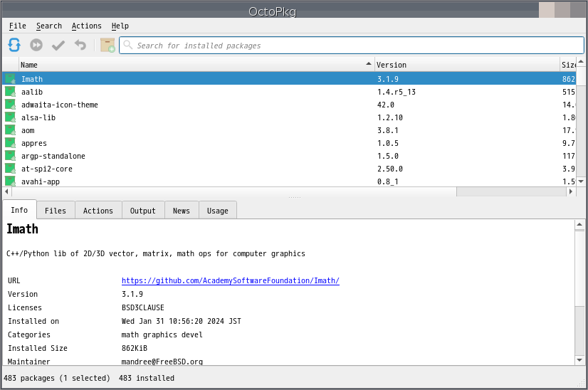
Task: Click the package icon beside aalib
Action: [x=10, y=92]
